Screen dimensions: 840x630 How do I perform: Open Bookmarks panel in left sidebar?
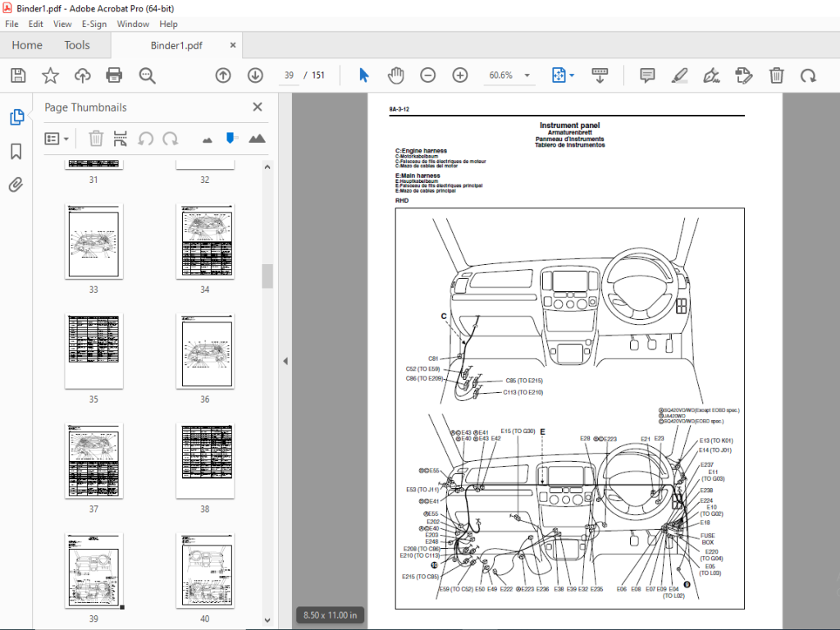coord(16,152)
